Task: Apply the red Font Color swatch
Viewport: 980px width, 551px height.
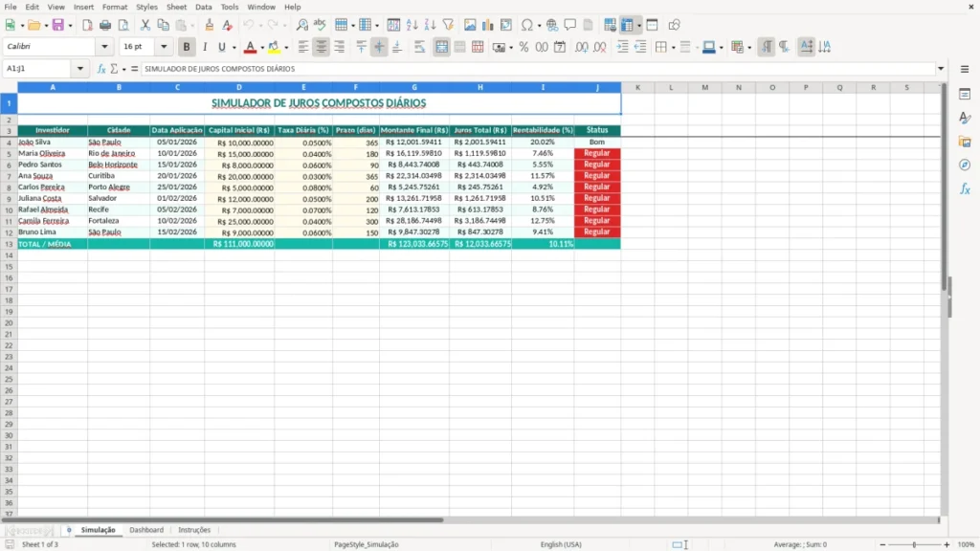Action: (250, 47)
